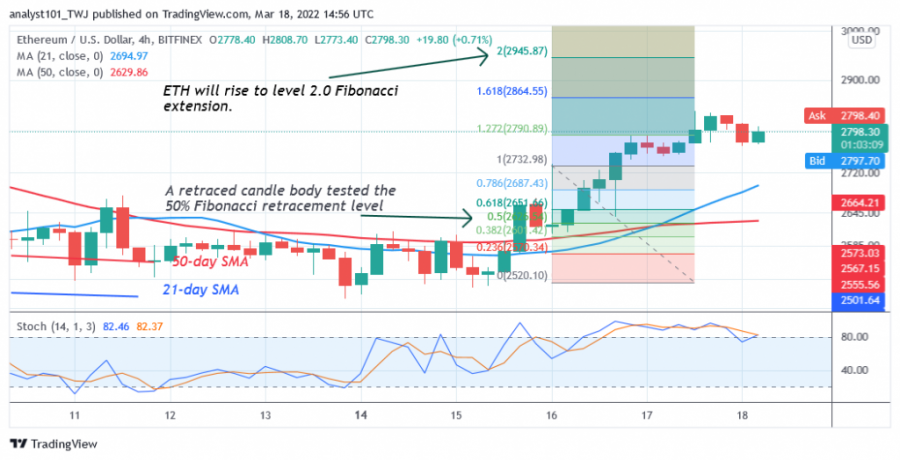Click the 1.272(2790.89) Fibonacci level label

512,129
